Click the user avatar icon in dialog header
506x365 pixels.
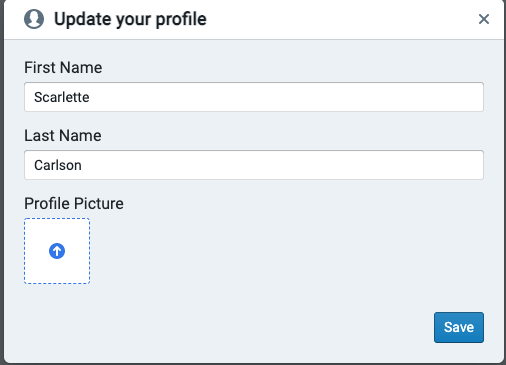pyautogui.click(x=34, y=19)
